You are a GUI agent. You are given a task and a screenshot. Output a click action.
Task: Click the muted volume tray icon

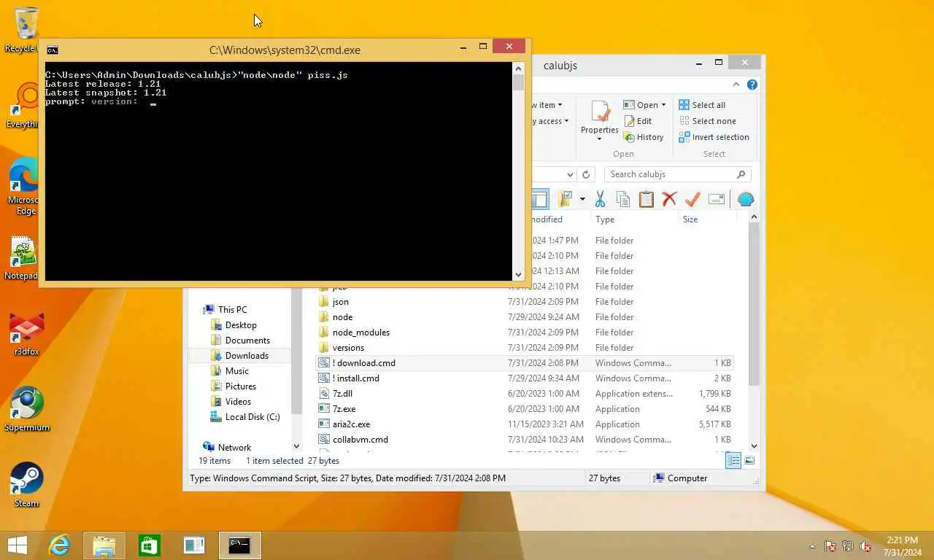pyautogui.click(x=865, y=546)
